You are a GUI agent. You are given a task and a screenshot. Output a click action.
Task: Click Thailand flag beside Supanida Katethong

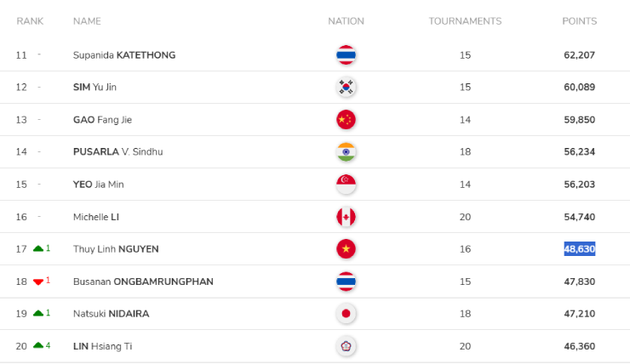pos(346,55)
